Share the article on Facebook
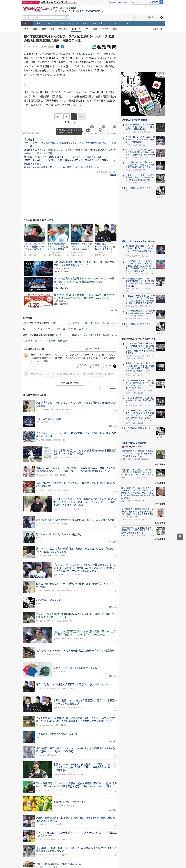 [x=62, y=47]
